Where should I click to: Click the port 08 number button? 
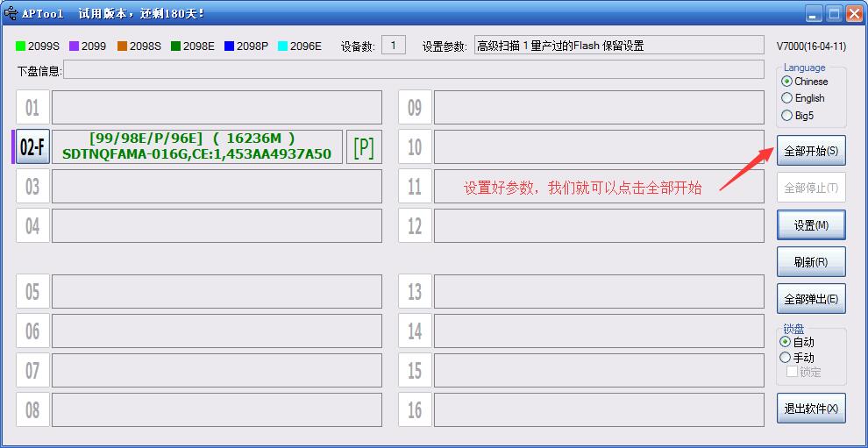(32, 409)
